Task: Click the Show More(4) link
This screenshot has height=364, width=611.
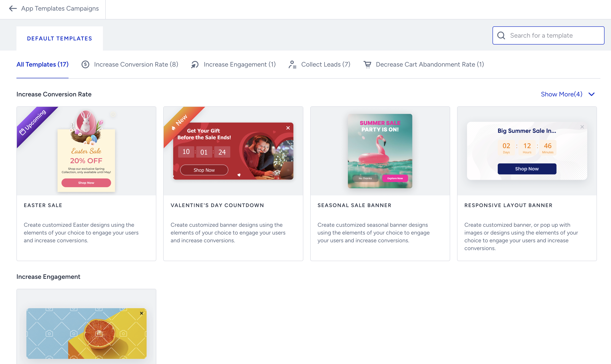Action: tap(561, 94)
